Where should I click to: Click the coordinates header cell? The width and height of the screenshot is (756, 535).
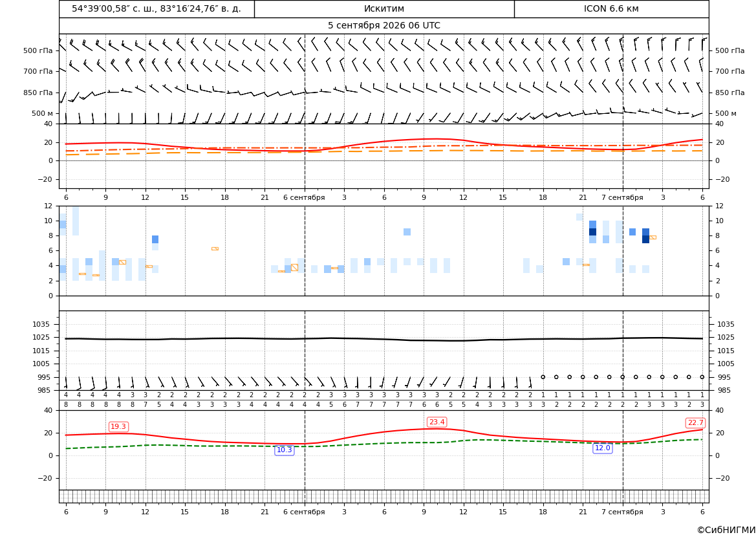tap(157, 8)
